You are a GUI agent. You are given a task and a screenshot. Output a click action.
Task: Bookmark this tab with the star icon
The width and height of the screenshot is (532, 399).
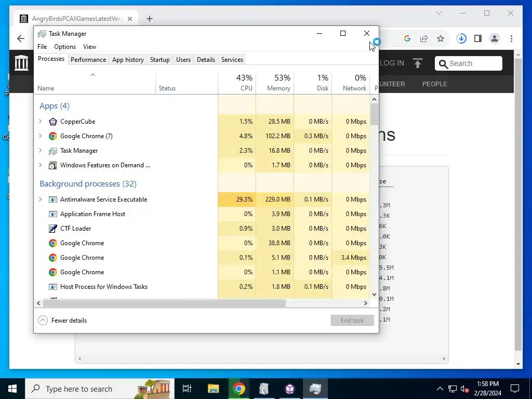click(441, 38)
